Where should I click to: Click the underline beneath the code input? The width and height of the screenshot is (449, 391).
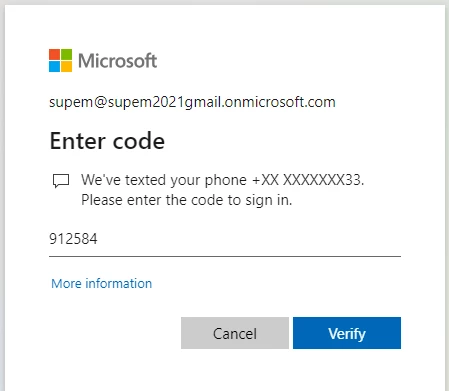pos(225,256)
